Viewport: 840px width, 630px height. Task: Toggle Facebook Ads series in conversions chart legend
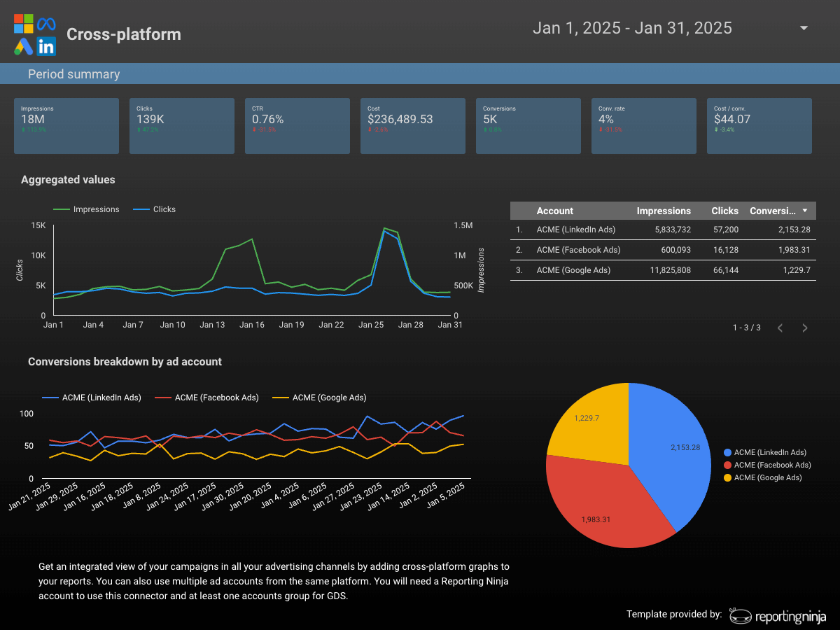(206, 398)
